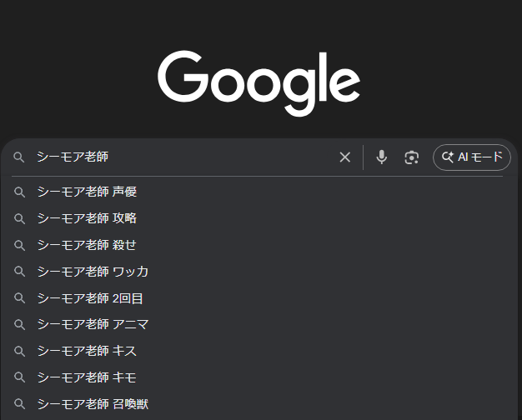The height and width of the screenshot is (420, 522).
Task: Open AI モード search button
Action: 471,157
